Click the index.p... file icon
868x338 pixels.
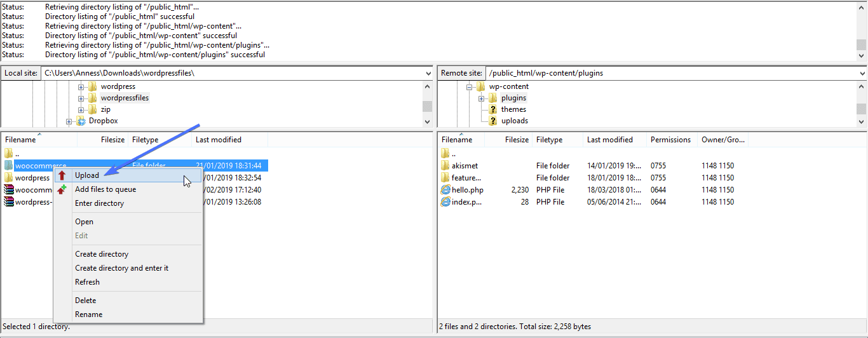[x=445, y=202]
